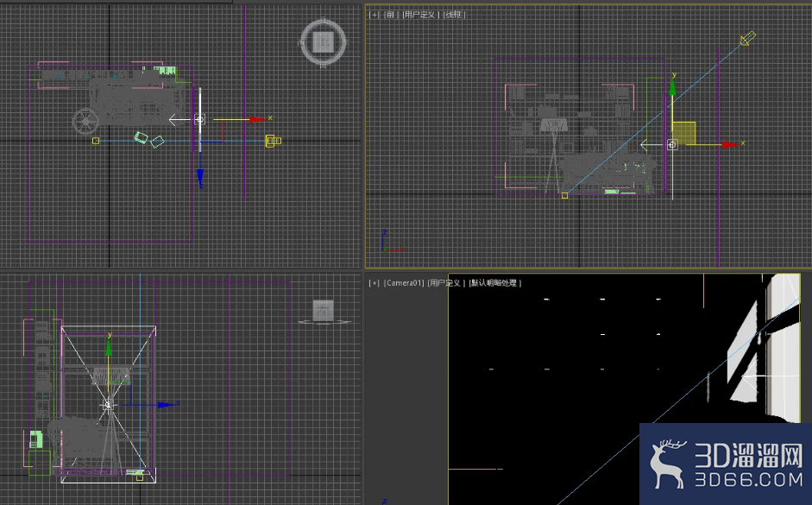Open the [+] menu in the Camera01 viewport
The height and width of the screenshot is (505, 812).
pos(374,283)
